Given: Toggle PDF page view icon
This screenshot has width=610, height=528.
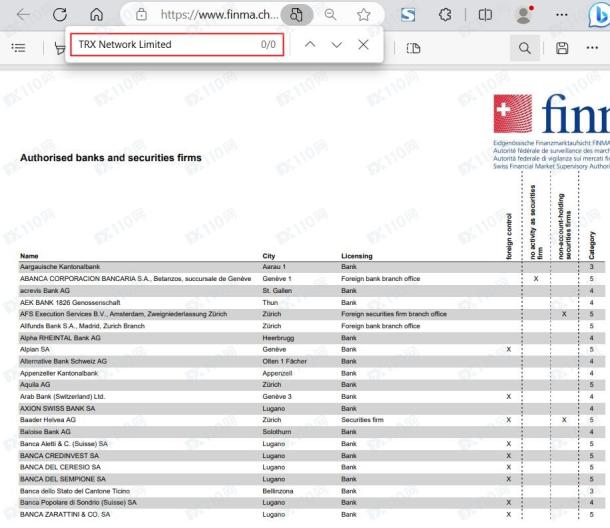Looking at the screenshot, I should pyautogui.click(x=413, y=48).
